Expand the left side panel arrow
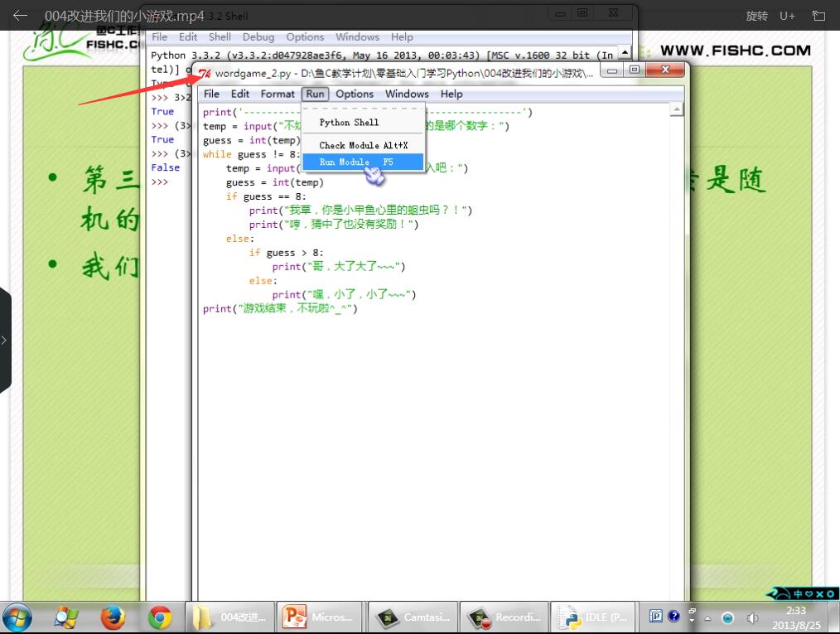840x634 pixels. pyautogui.click(x=5, y=340)
